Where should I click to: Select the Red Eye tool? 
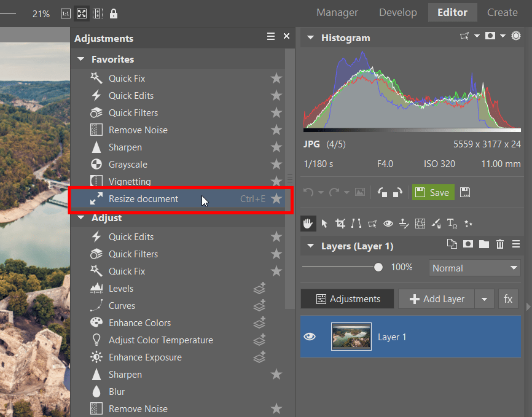pyautogui.click(x=388, y=224)
